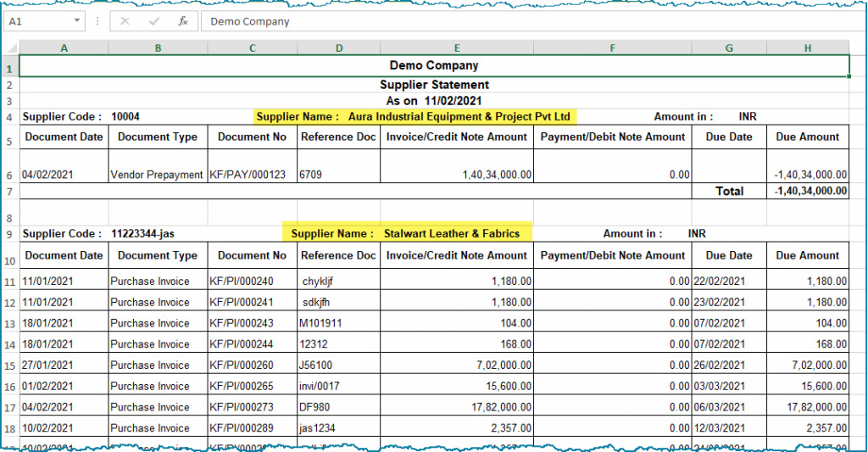Select the Aura Industrial Equipment supplier name cell
Viewport: 868px width, 452px height.
point(415,116)
